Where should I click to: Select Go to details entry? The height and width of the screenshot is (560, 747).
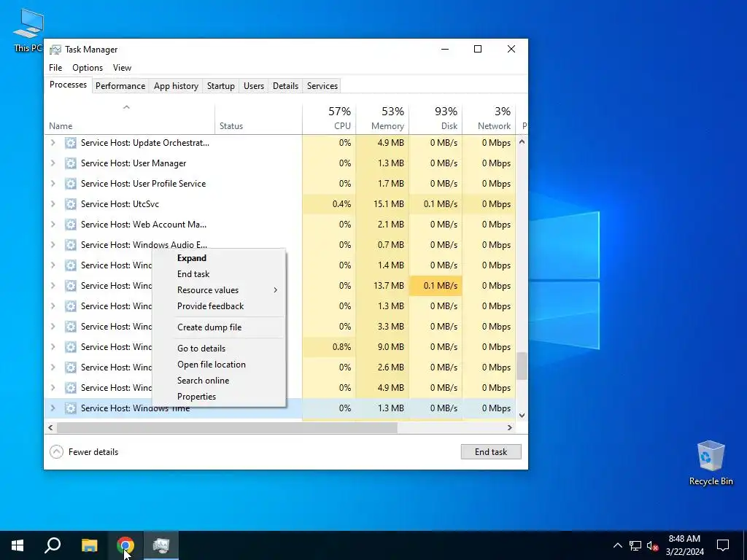coord(219,349)
